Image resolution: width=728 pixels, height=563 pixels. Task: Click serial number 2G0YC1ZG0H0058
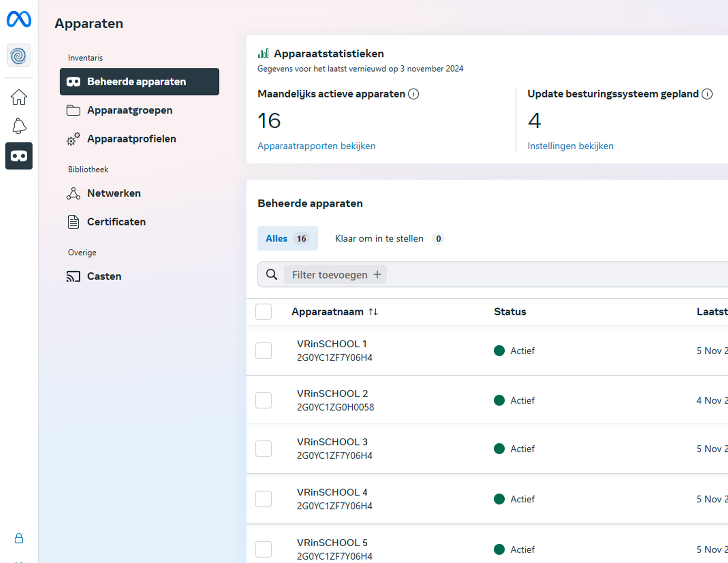point(335,407)
